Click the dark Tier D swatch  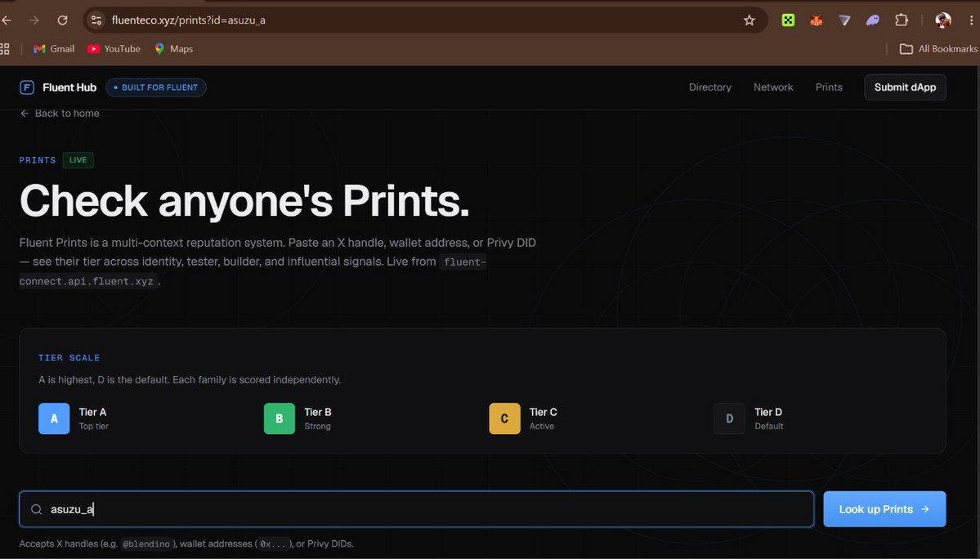point(729,418)
